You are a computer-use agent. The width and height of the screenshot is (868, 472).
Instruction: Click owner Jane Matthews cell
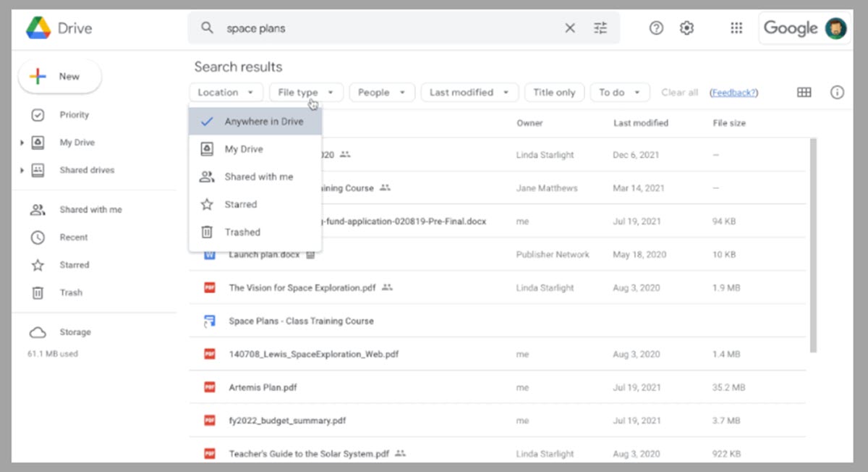(547, 188)
